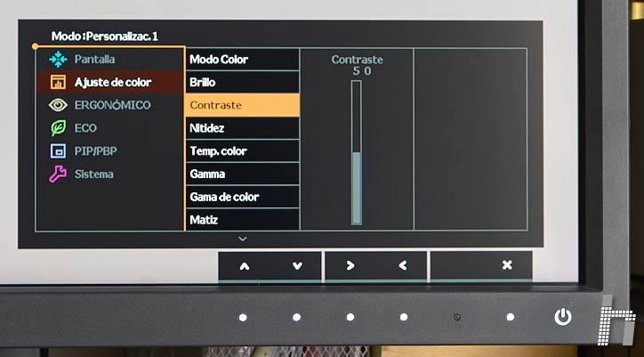
Task: Select the Brillo menu item
Action: click(x=242, y=82)
